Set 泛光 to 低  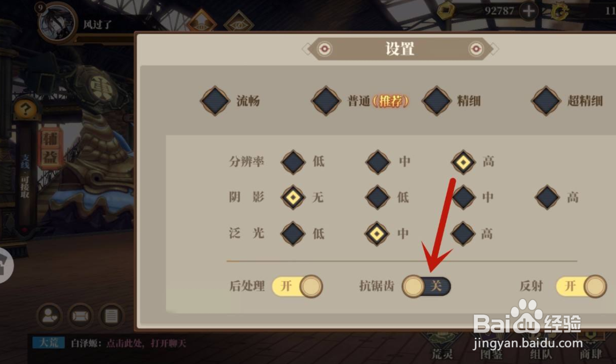pyautogui.click(x=303, y=234)
